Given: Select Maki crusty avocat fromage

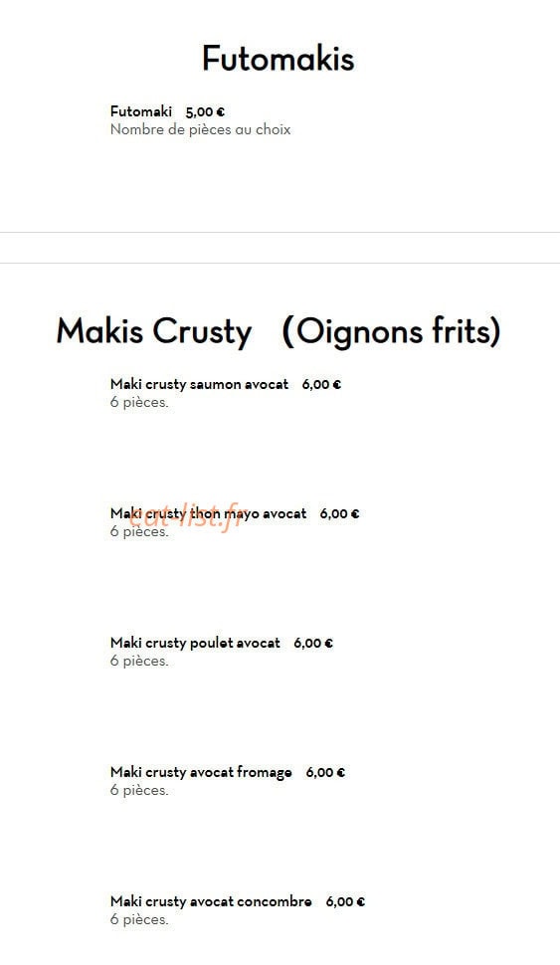Looking at the screenshot, I should (x=201, y=772).
